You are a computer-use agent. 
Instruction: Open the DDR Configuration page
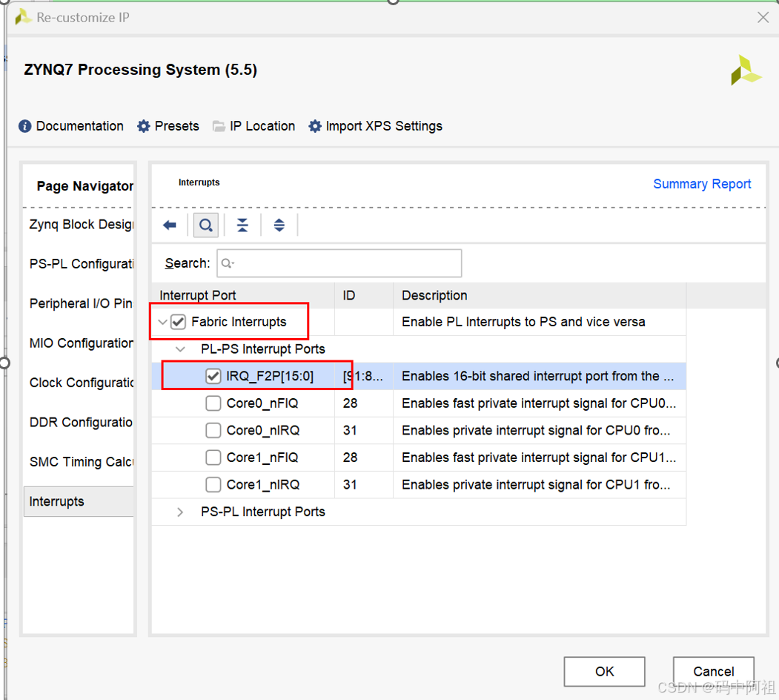tap(81, 423)
